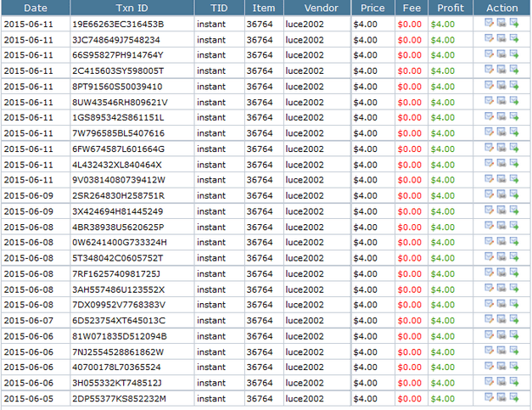Click green profit $4.00 in row 3H055332KT748512J

point(443,383)
